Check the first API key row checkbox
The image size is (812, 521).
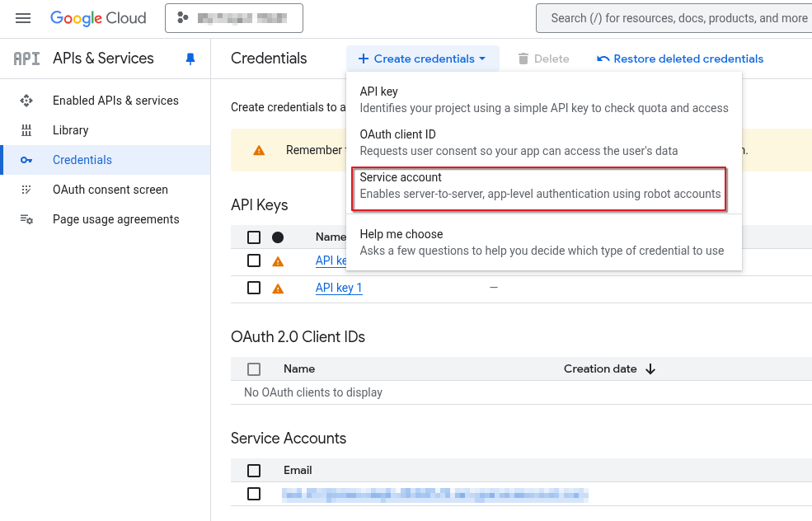[254, 260]
